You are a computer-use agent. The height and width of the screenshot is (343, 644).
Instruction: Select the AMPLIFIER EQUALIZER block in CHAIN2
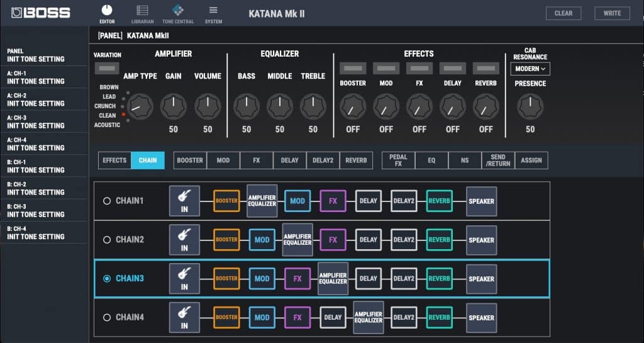coord(297,240)
